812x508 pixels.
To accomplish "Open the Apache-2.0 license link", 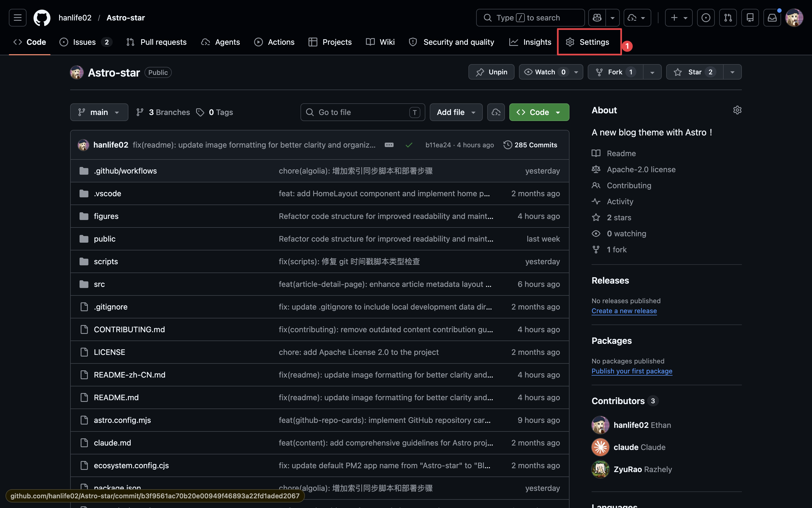I will pos(641,169).
